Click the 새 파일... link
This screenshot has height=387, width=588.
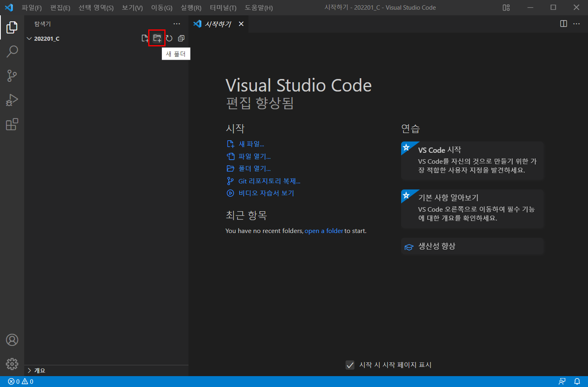click(x=246, y=144)
